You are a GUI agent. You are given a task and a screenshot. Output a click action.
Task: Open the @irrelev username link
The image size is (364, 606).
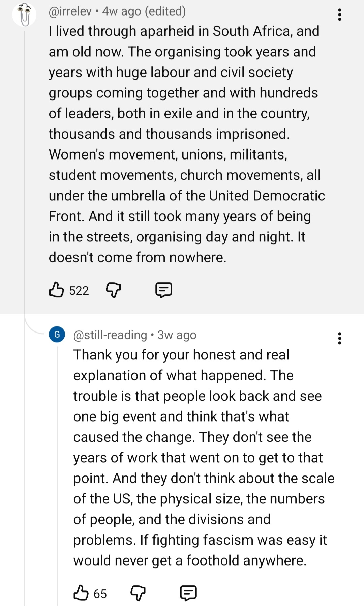pos(70,11)
